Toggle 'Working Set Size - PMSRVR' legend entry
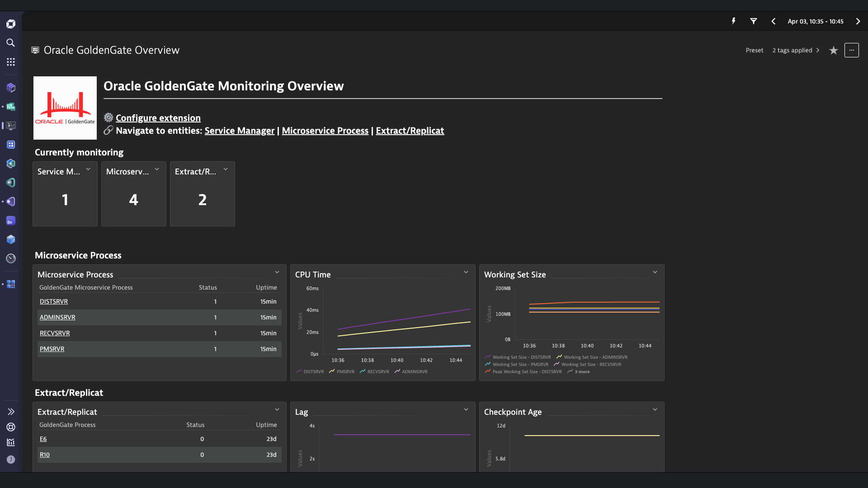This screenshot has height=488, width=868. pyautogui.click(x=517, y=364)
